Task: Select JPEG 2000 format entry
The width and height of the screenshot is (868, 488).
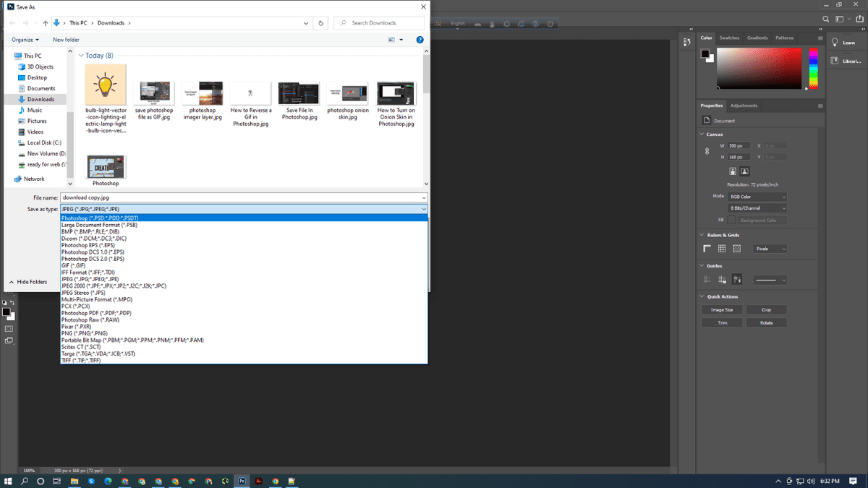Action: click(x=244, y=286)
